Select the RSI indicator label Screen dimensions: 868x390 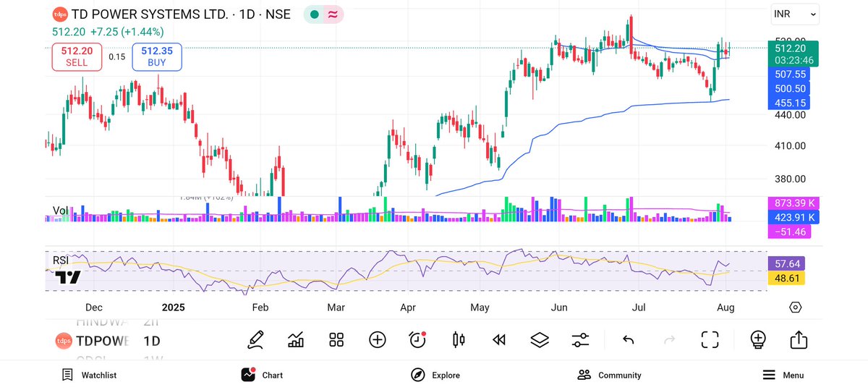pos(60,260)
